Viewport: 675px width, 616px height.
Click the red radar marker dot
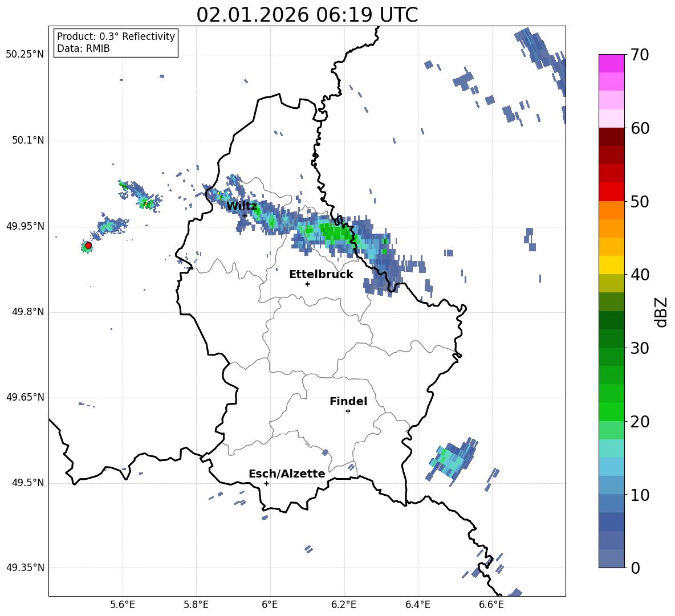click(x=88, y=246)
